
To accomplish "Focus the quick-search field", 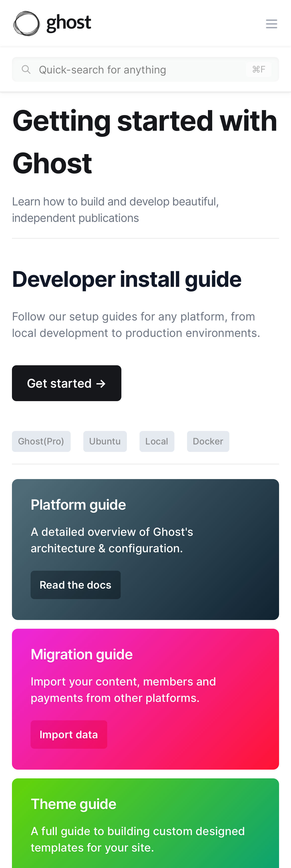I will [145, 69].
